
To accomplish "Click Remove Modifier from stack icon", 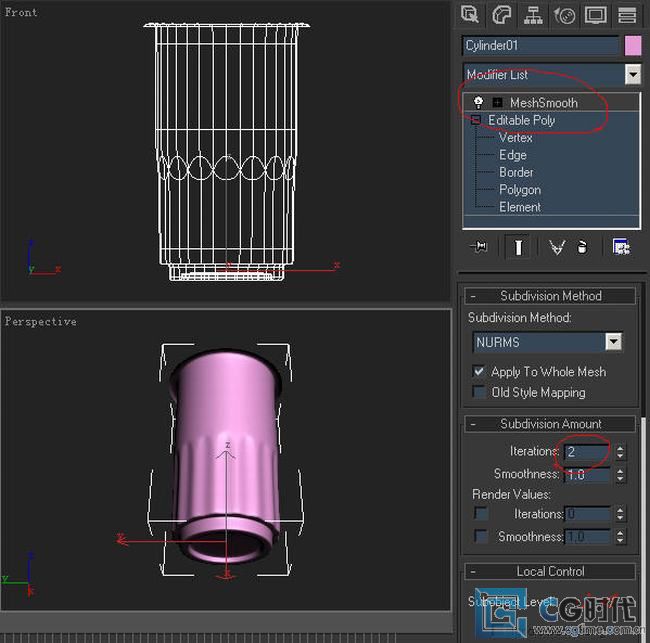I will click(582, 247).
